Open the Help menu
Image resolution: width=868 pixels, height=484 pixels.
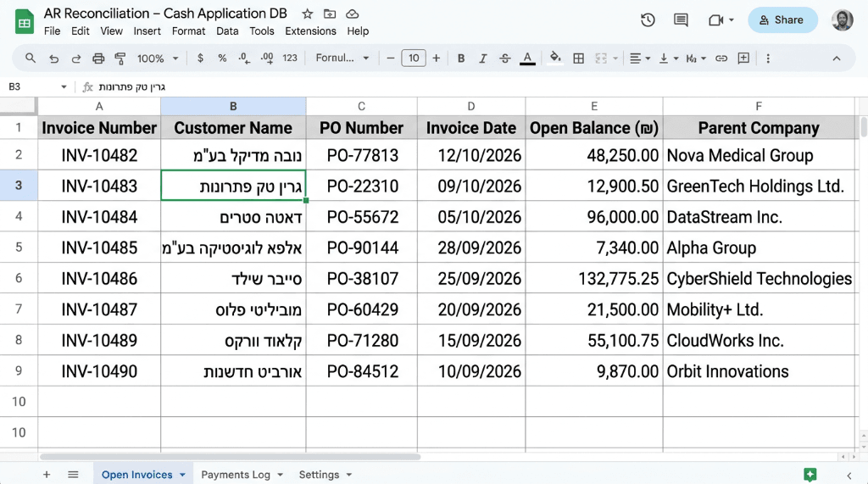(x=358, y=31)
